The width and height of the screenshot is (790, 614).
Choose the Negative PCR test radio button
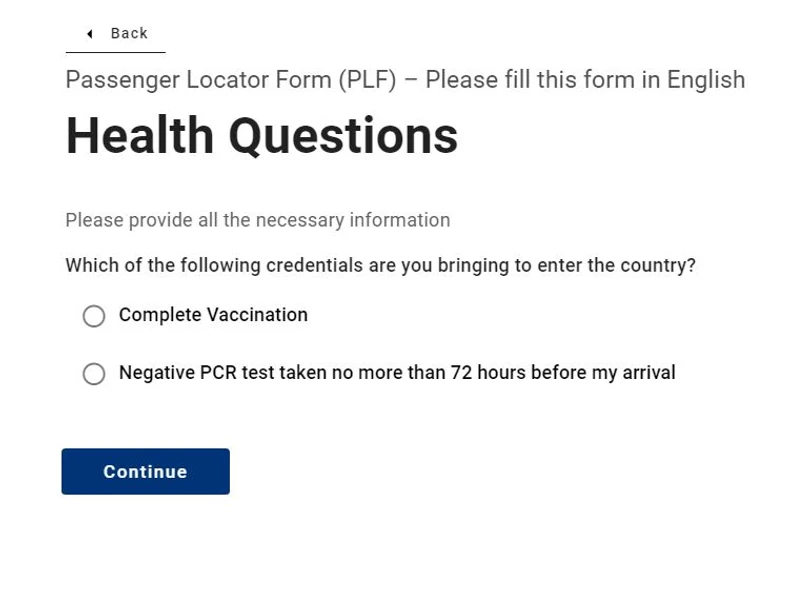[x=94, y=374]
